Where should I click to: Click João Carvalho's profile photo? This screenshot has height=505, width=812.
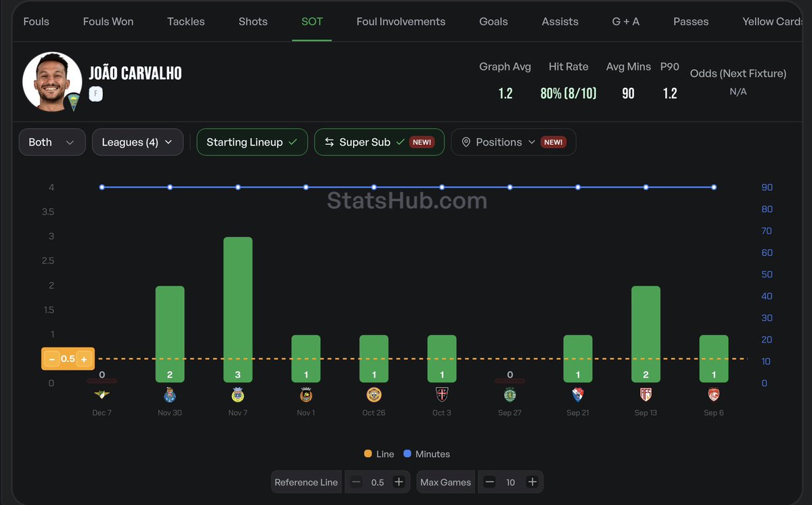point(52,81)
